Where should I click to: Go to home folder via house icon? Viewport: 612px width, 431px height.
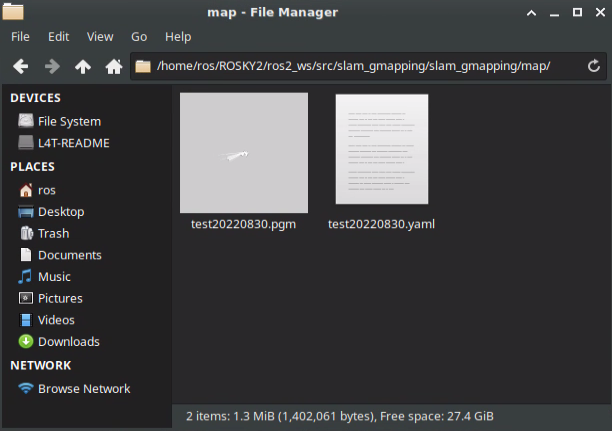pyautogui.click(x=114, y=66)
